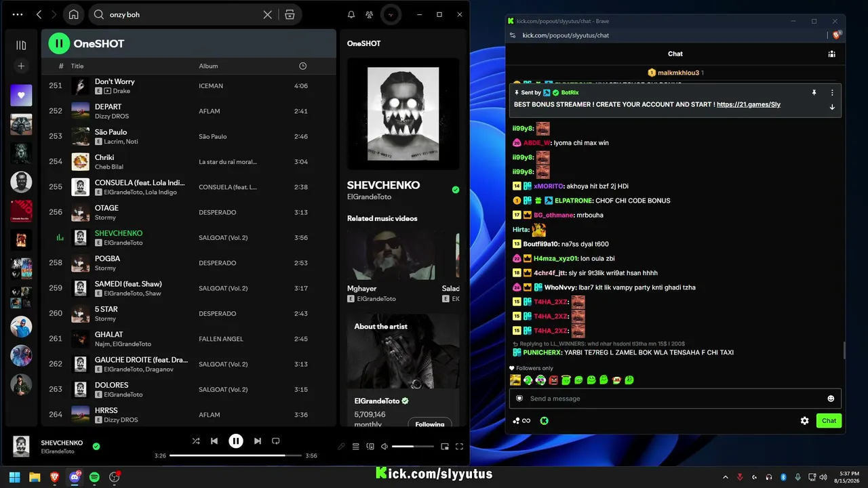Open Windows Start menu
868x488 pixels.
click(15, 477)
